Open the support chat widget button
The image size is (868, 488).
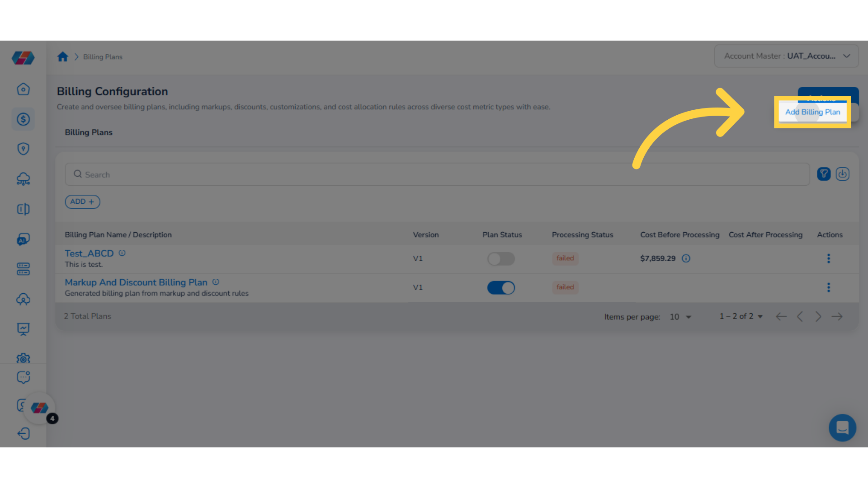point(842,427)
